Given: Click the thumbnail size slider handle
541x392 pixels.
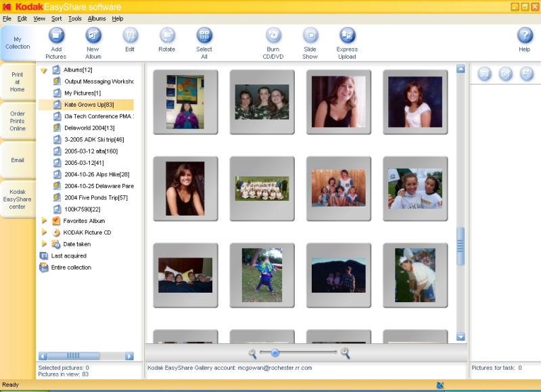Looking at the screenshot, I should (x=275, y=353).
